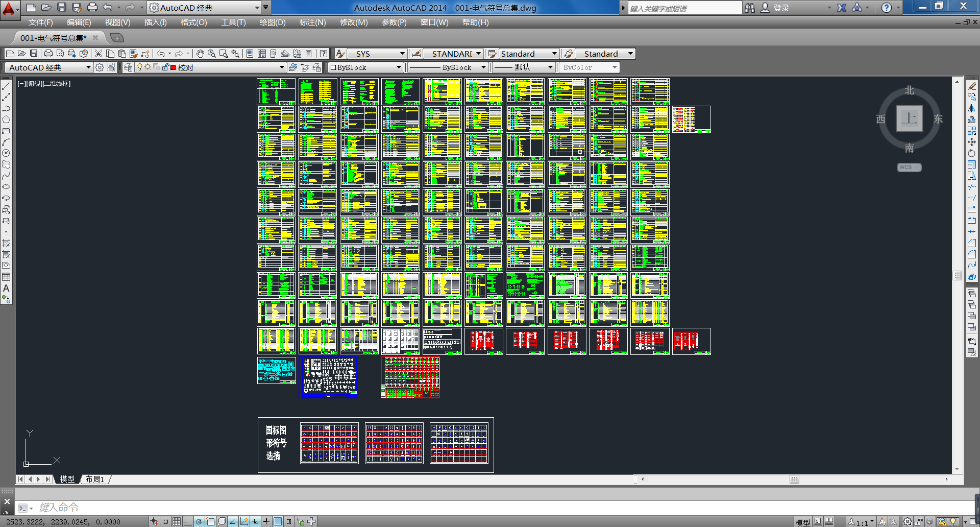
Task: Select the Array tool
Action: click(x=972, y=131)
